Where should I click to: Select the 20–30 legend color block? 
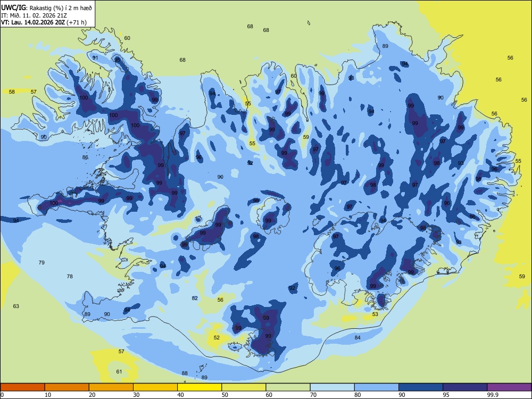[x=111, y=387]
